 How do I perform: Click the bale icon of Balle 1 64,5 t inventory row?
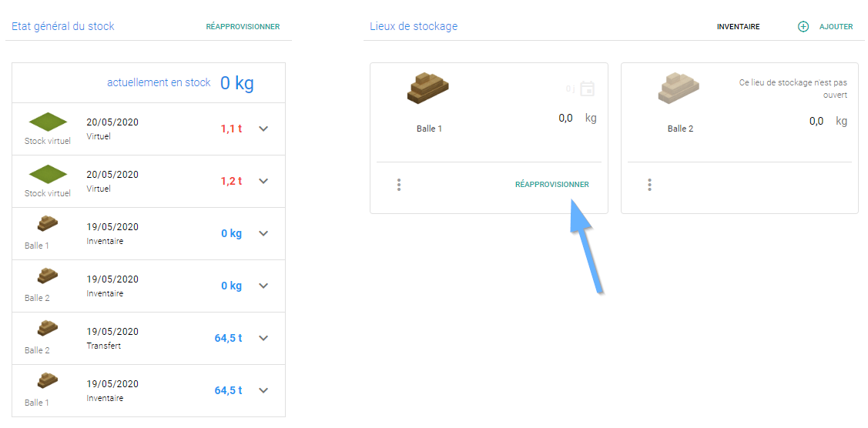(48, 381)
